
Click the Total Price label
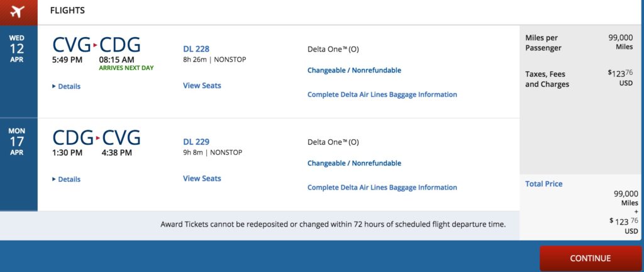pyautogui.click(x=544, y=184)
